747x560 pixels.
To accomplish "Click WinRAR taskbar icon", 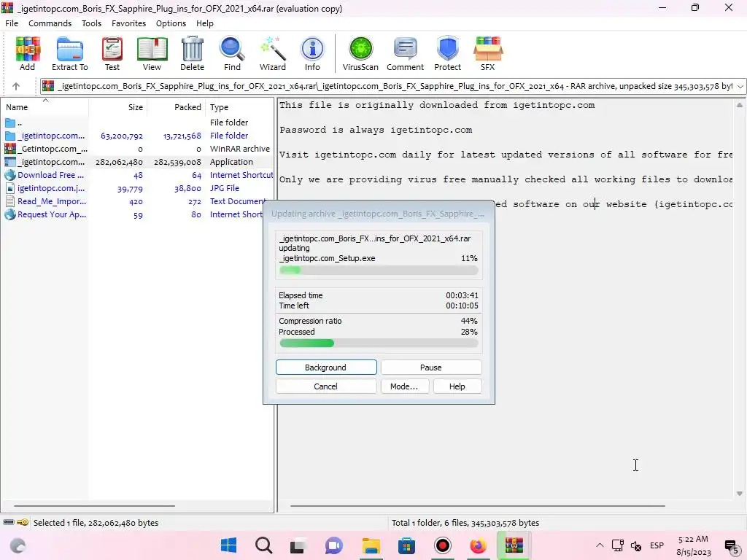I will point(514,545).
